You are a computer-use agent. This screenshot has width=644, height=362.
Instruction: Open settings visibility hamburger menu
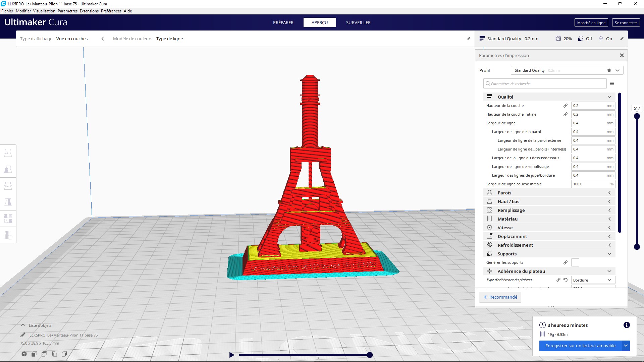coord(612,83)
